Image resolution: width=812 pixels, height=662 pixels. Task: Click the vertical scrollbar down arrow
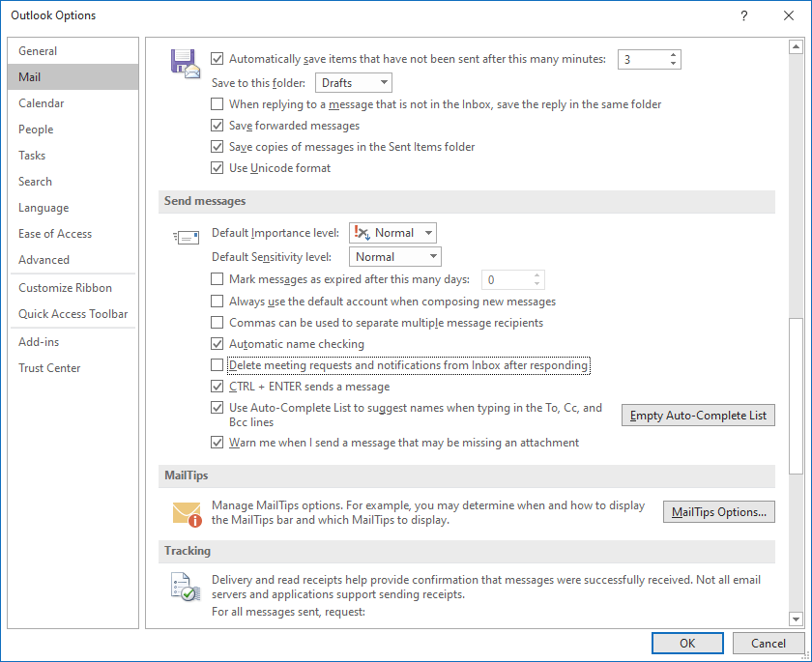[x=796, y=619]
